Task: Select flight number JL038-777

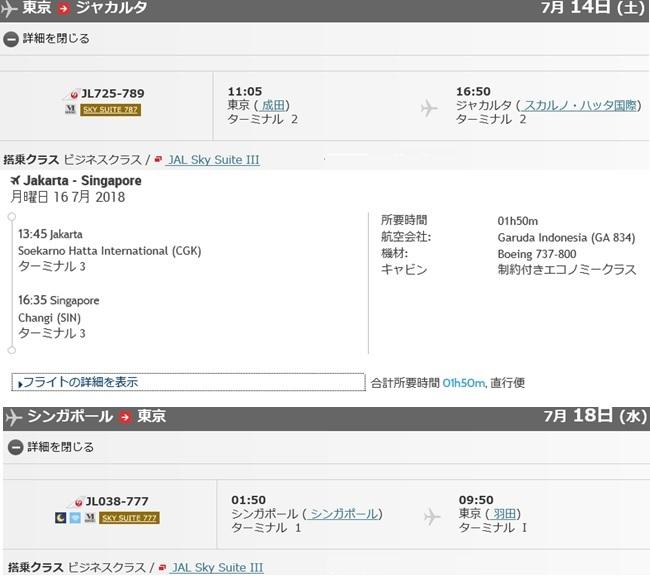Action: [x=117, y=502]
